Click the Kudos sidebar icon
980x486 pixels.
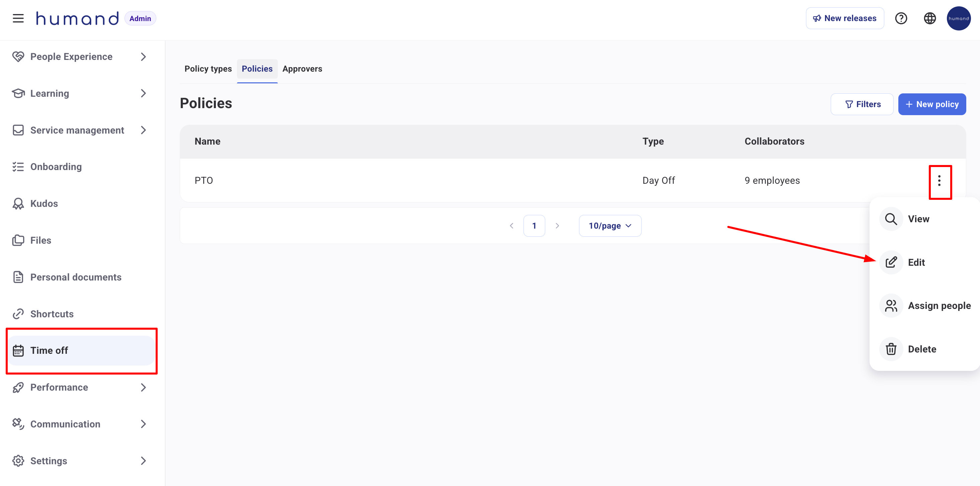click(18, 204)
